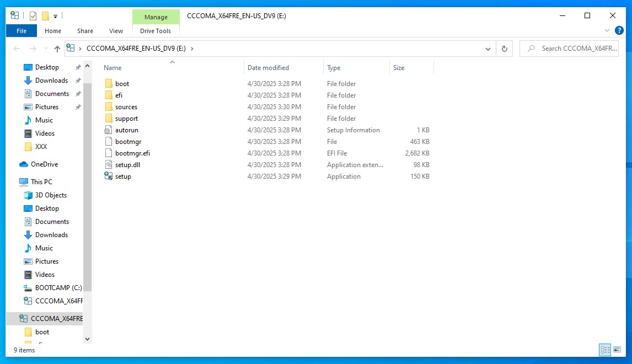Open pinned Desktop in the navigation pane

tap(47, 67)
